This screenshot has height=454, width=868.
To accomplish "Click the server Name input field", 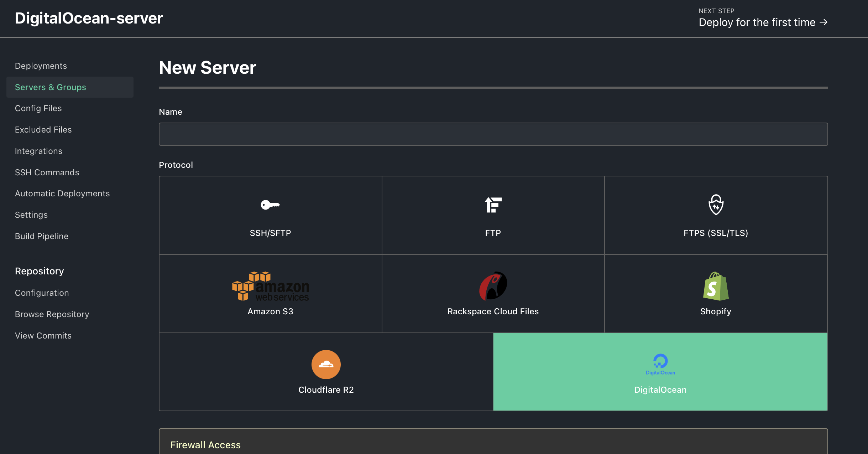I will tap(493, 134).
